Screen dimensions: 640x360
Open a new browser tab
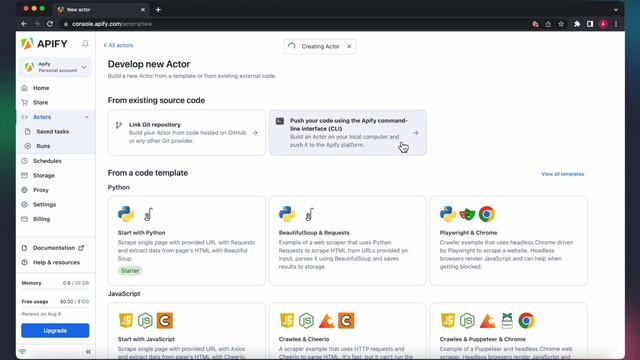click(158, 9)
